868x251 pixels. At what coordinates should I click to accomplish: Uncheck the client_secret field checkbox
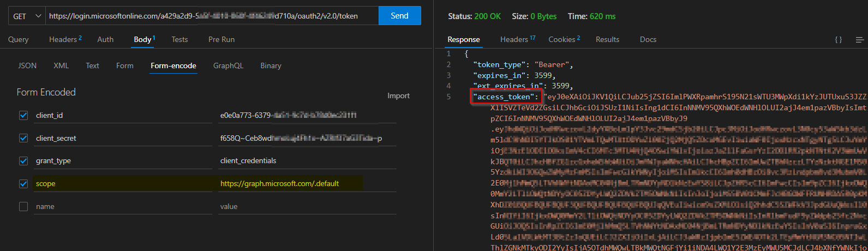tap(23, 138)
